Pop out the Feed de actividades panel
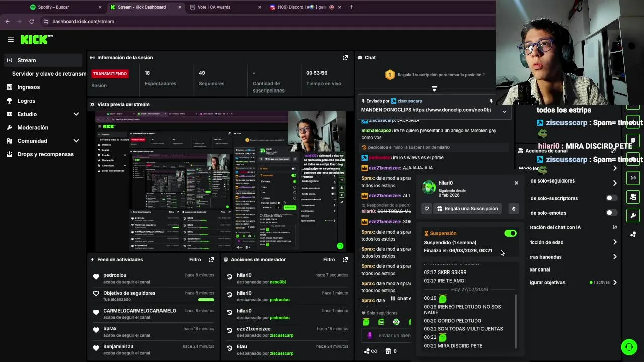The height and width of the screenshot is (362, 644). [x=211, y=260]
